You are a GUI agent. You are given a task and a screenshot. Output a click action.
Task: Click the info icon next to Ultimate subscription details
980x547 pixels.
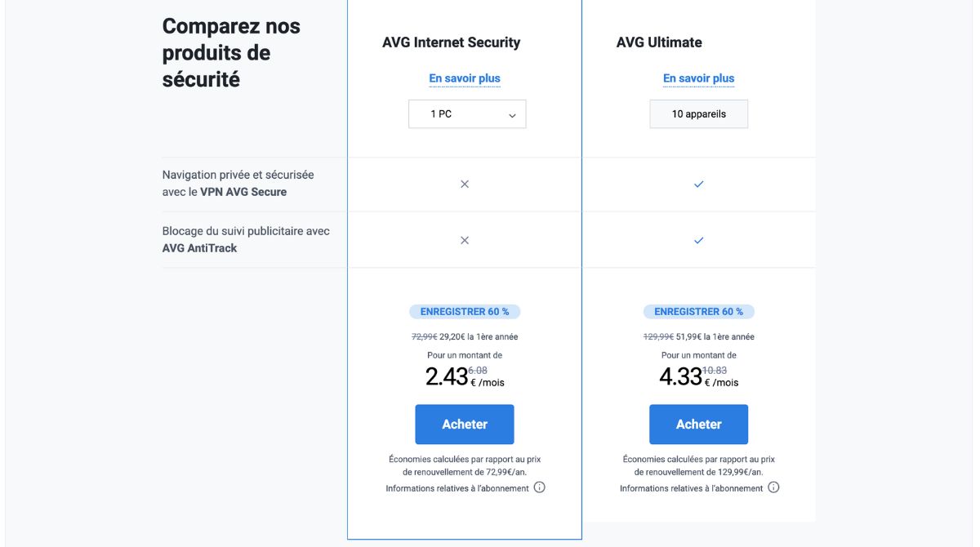pos(773,487)
